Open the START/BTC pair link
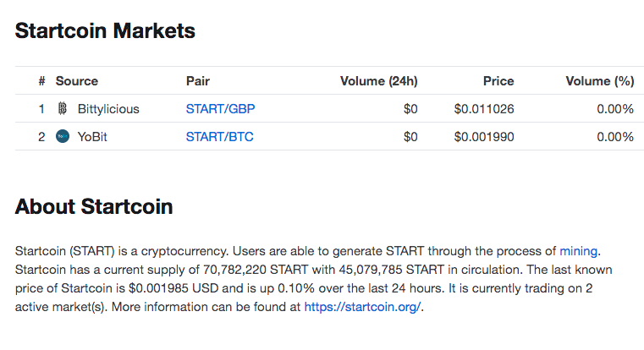 coord(220,137)
